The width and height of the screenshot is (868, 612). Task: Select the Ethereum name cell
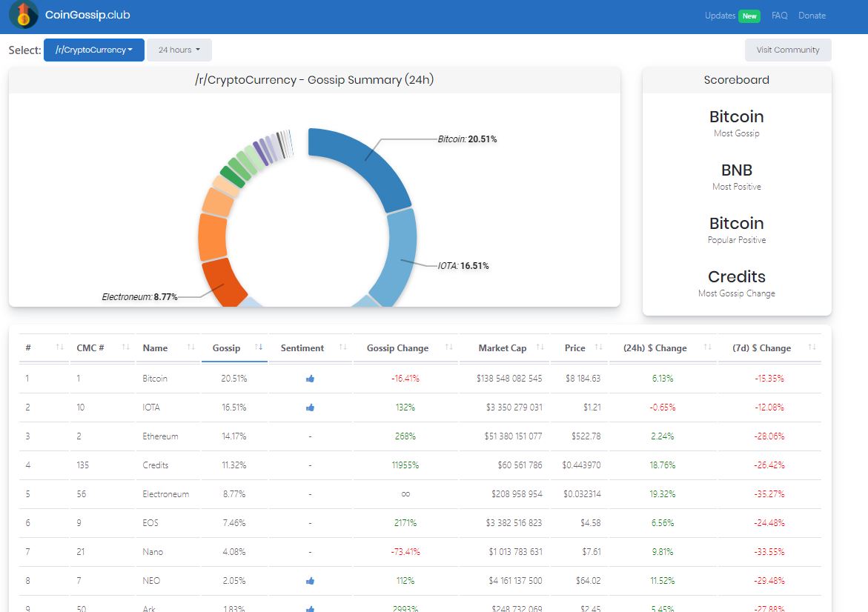click(160, 436)
